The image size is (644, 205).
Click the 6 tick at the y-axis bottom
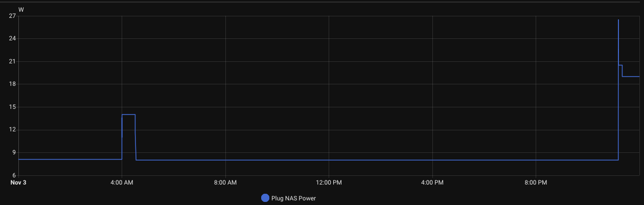point(14,175)
